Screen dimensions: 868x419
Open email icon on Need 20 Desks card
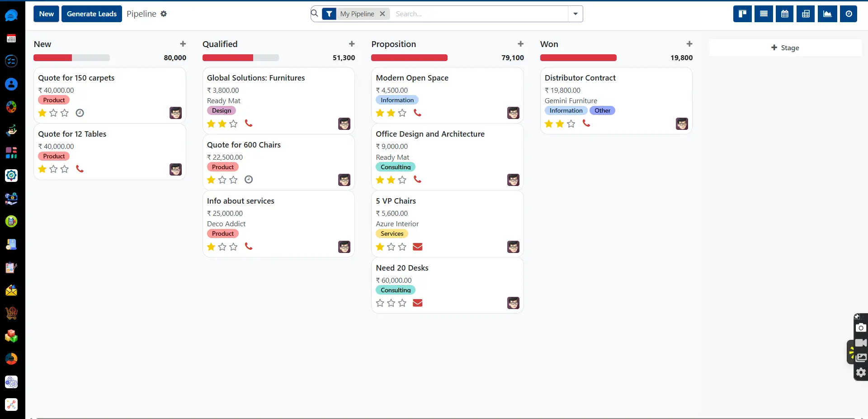coord(417,303)
